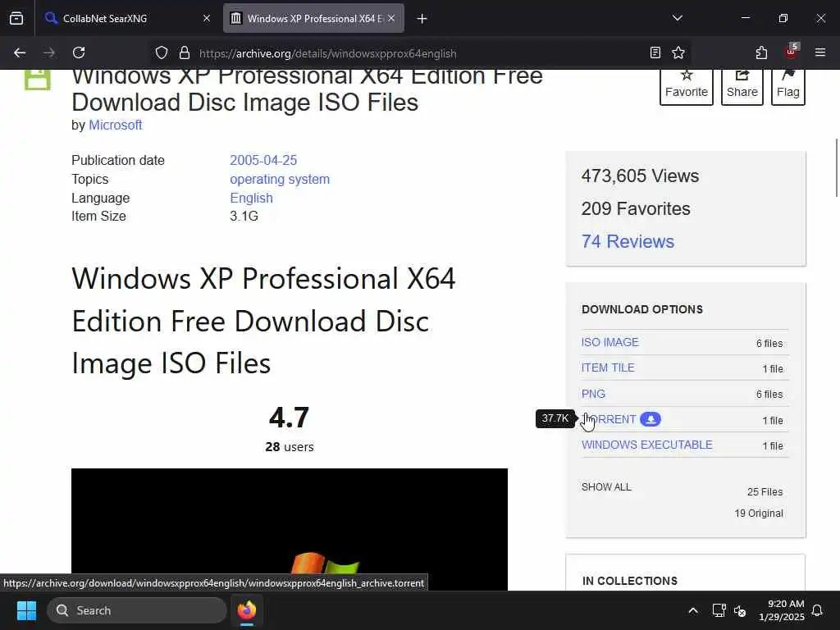
Task: Expand the list all tabs chevron
Action: [x=677, y=19]
